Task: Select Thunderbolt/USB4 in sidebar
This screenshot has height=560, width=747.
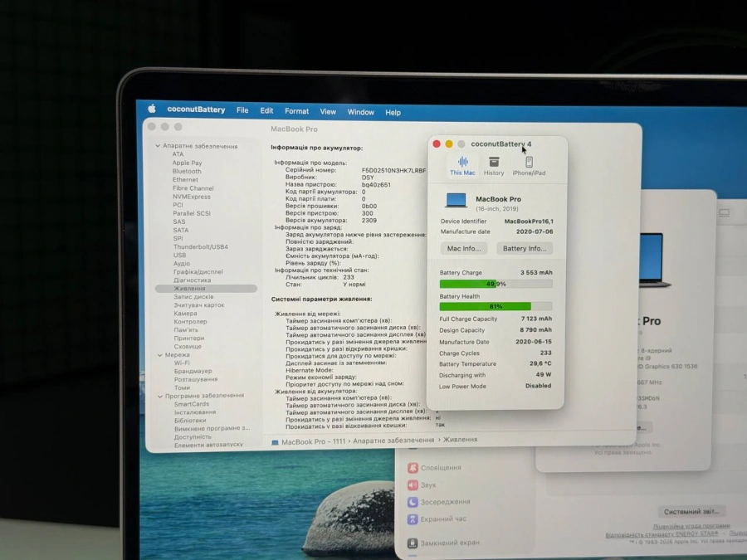Action: coord(201,246)
